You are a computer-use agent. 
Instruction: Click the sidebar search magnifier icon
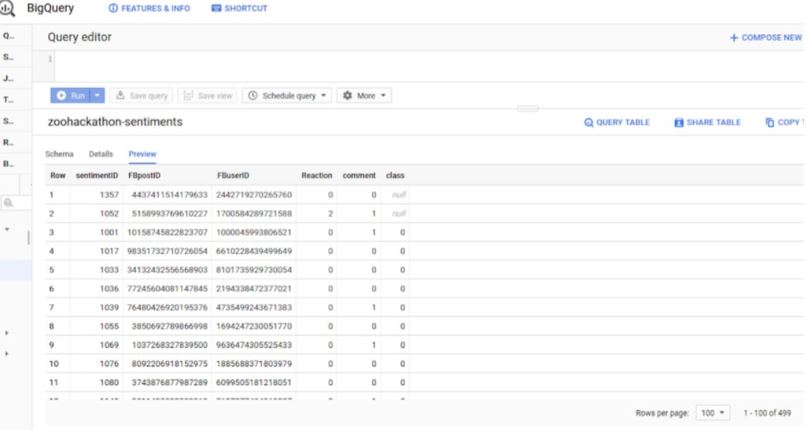pos(8,203)
